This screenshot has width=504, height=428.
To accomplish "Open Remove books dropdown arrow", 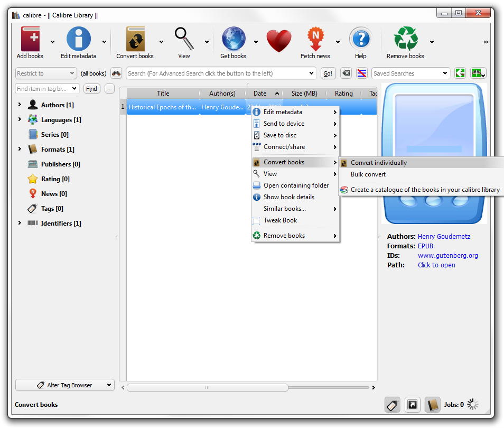I will pyautogui.click(x=432, y=42).
